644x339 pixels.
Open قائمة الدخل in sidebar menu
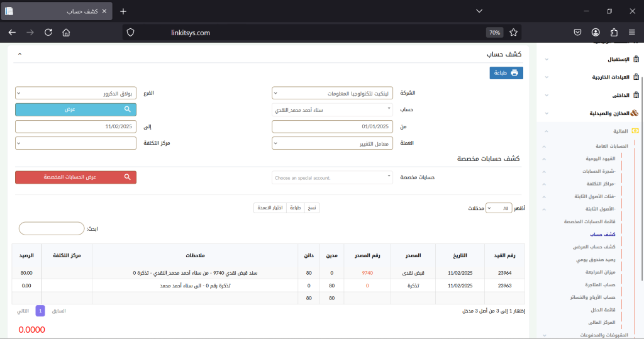604,309
